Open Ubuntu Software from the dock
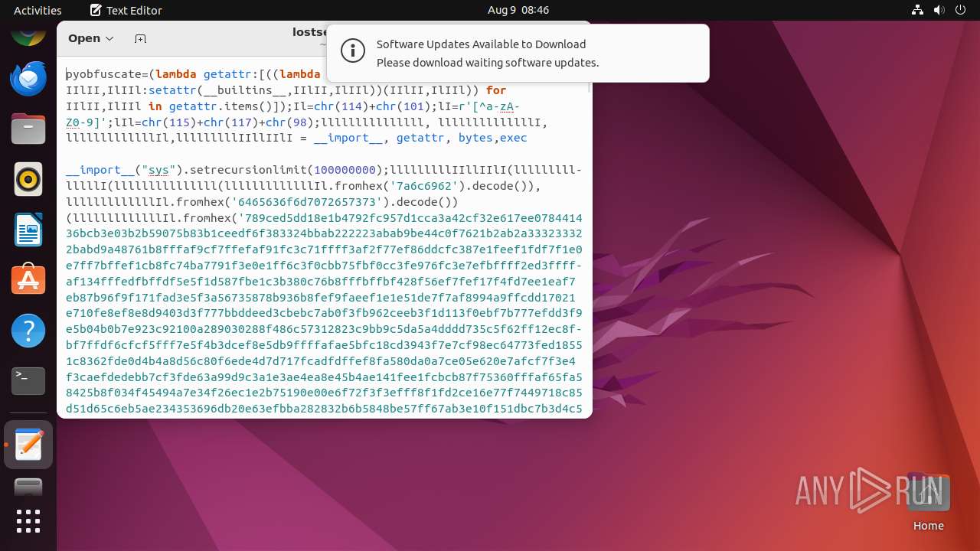This screenshot has width=980, height=551. click(x=28, y=280)
